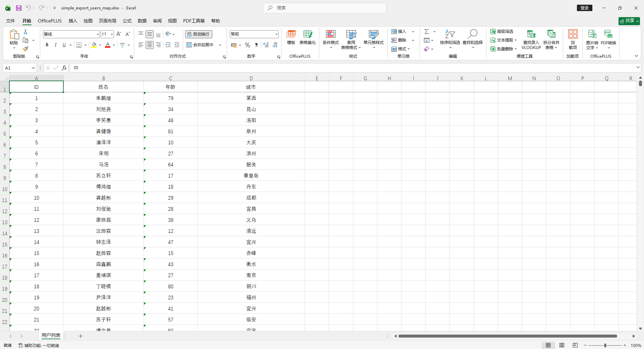Switch to the 公式 ribbon tab

pos(127,21)
